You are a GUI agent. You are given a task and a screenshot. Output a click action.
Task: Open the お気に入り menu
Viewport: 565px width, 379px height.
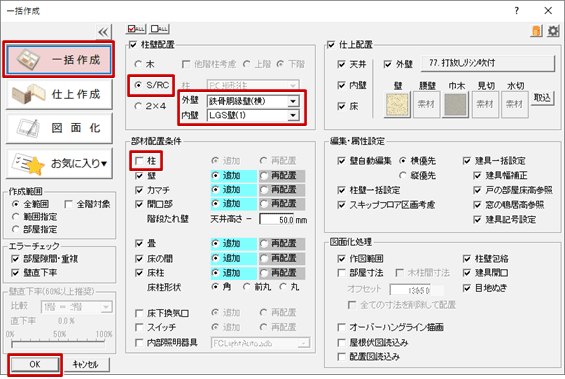tap(59, 163)
